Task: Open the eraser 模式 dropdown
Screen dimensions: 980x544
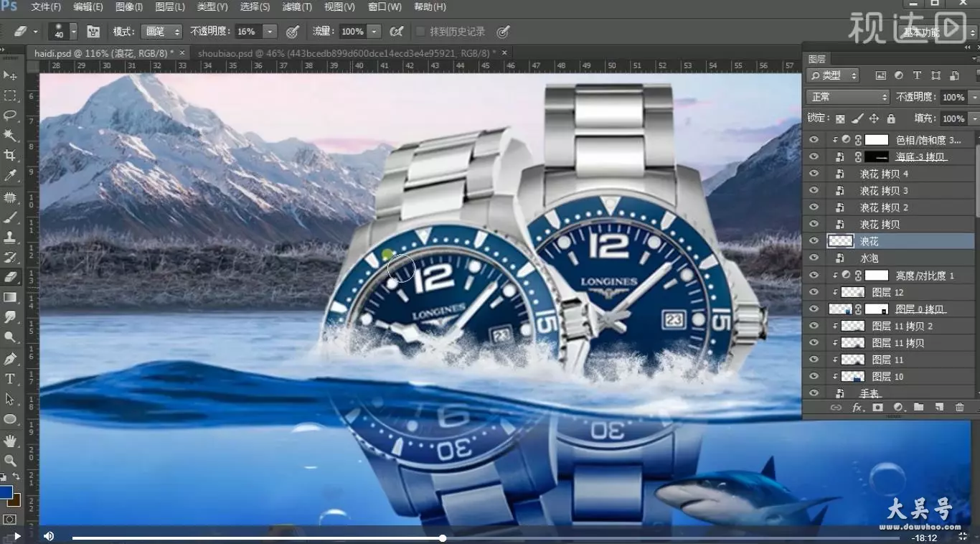Action: coord(161,32)
